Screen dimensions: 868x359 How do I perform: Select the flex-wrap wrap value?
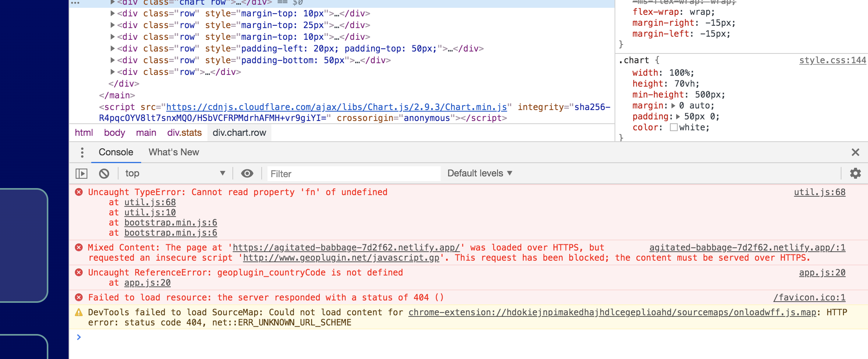(700, 12)
